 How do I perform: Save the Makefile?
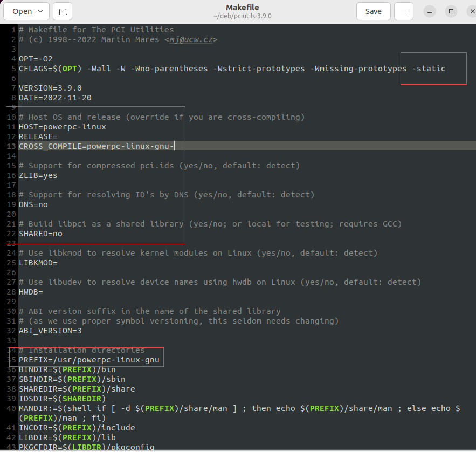(x=373, y=11)
